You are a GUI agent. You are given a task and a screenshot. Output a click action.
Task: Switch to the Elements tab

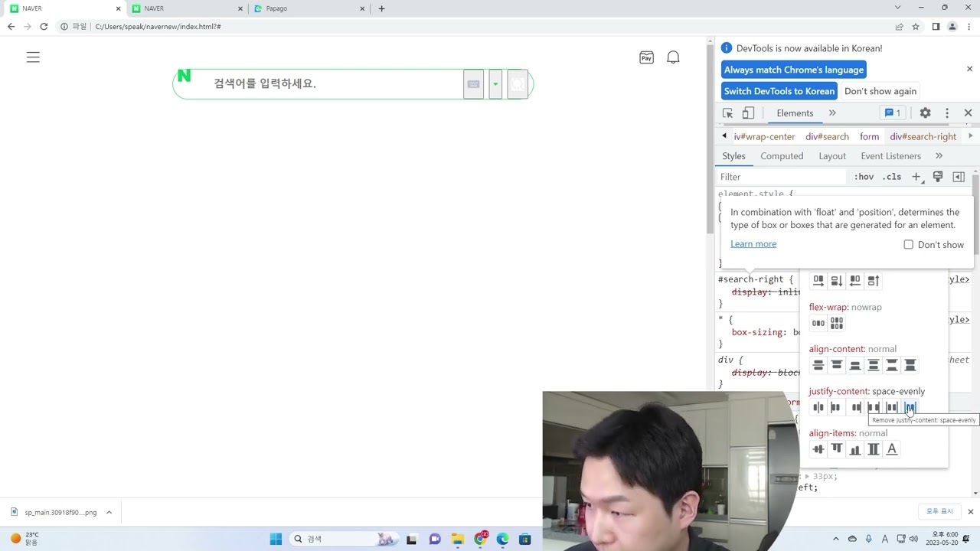coord(795,113)
